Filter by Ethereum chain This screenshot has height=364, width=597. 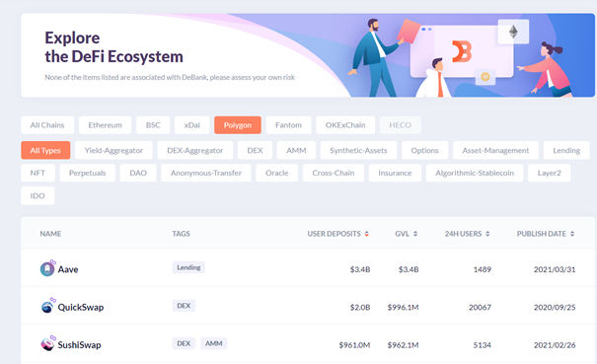(105, 125)
